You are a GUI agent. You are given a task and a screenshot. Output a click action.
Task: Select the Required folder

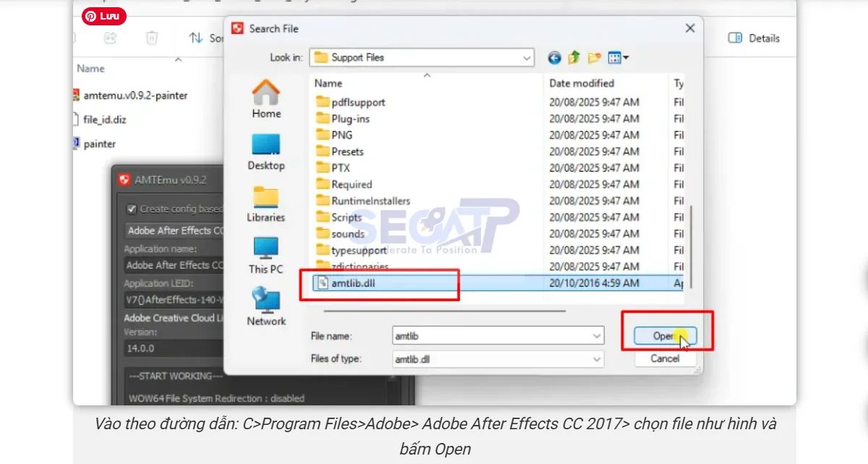click(x=344, y=185)
